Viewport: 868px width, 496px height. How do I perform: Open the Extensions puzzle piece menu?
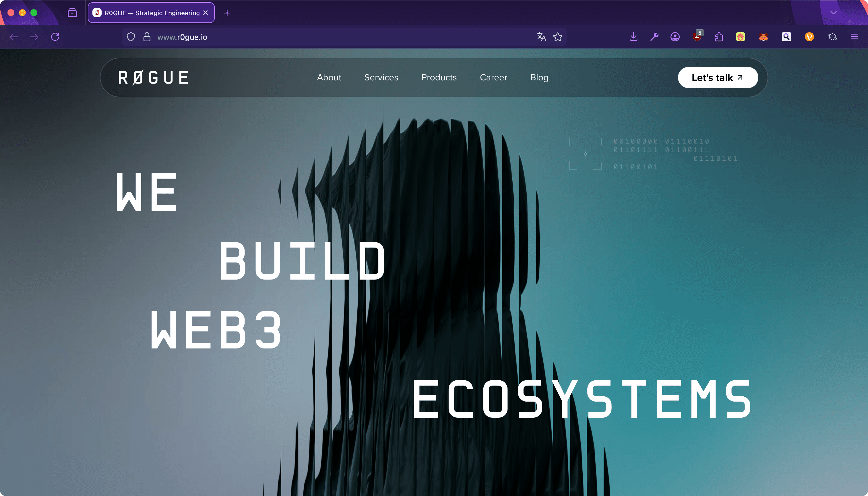[719, 37]
